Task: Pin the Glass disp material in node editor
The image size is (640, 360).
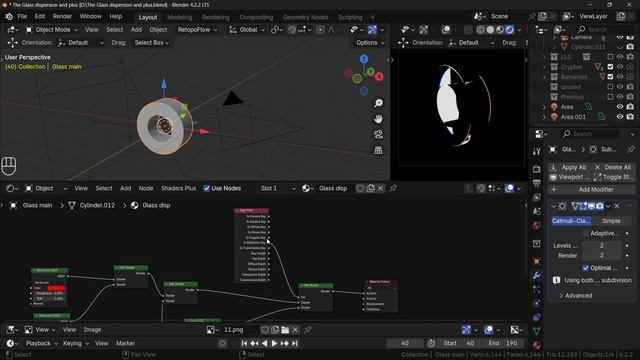Action: coord(393,188)
